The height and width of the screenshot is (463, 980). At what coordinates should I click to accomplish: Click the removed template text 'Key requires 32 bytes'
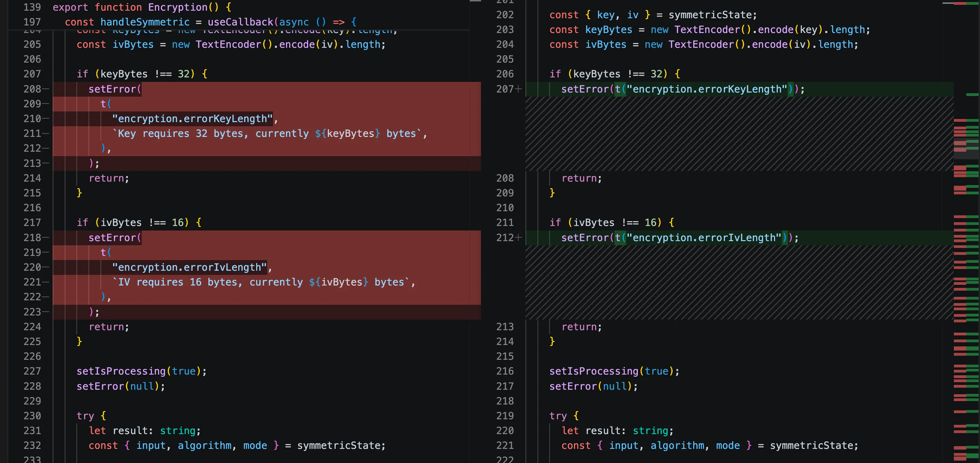click(179, 133)
